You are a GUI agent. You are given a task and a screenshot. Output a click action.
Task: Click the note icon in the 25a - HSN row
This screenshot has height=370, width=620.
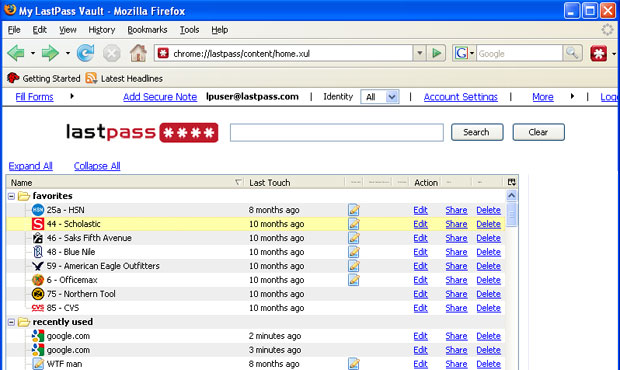[354, 210]
